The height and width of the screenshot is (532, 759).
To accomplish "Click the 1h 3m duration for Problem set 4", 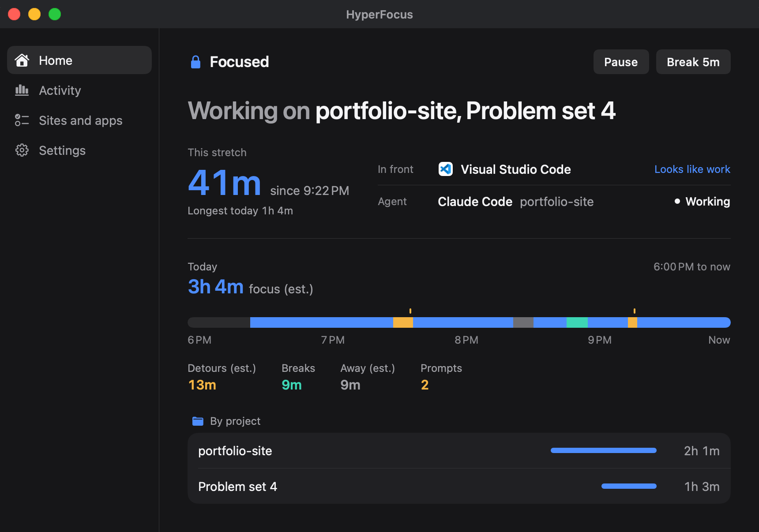I will [702, 487].
